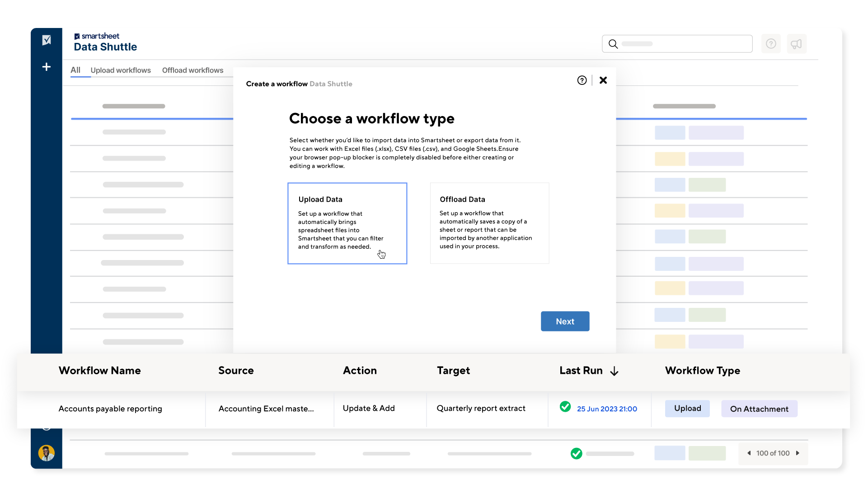The width and height of the screenshot is (868, 488).
Task: Open help via top-right question mark icon
Action: (x=771, y=43)
